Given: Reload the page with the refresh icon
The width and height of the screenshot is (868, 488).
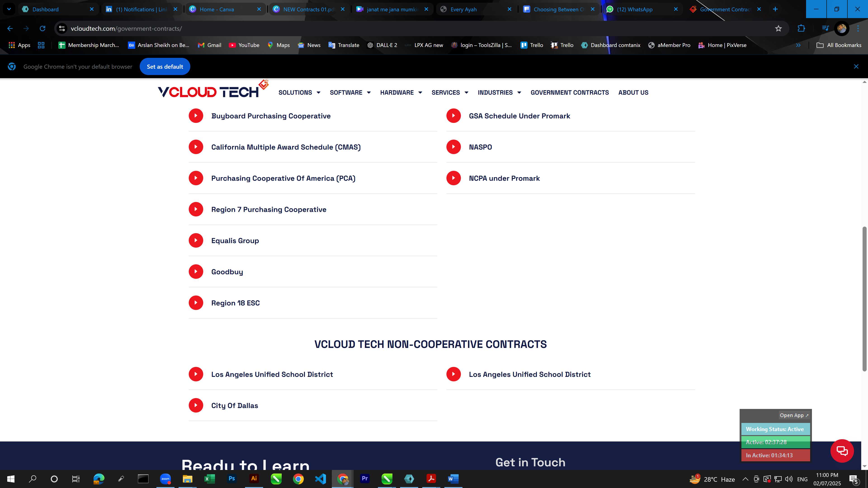Looking at the screenshot, I should tap(42, 29).
